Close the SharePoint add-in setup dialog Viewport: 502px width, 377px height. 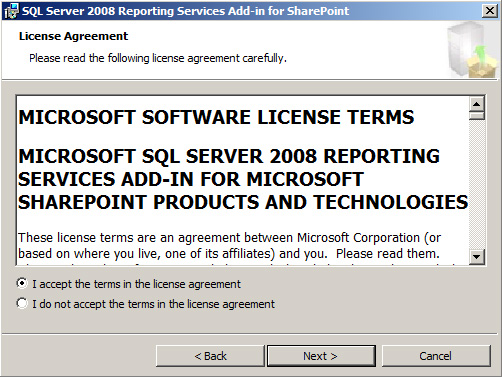[490, 11]
